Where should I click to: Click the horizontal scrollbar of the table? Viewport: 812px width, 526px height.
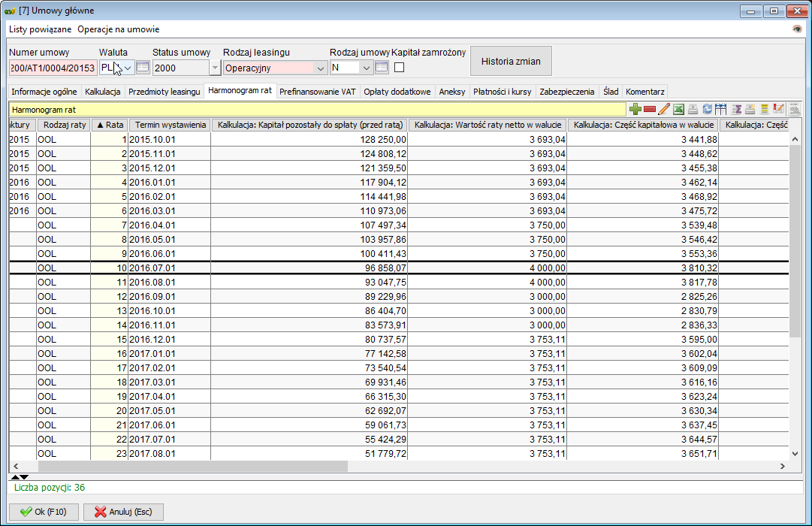click(225, 467)
